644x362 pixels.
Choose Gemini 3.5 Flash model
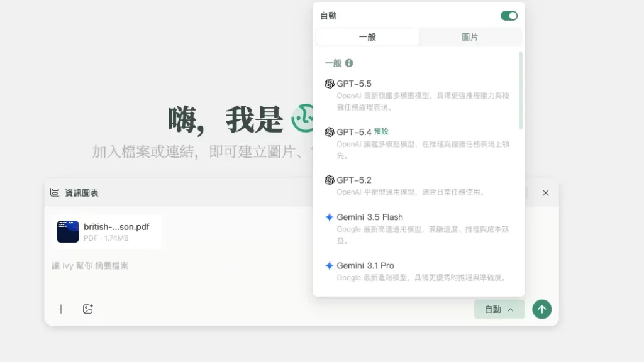coord(418,229)
